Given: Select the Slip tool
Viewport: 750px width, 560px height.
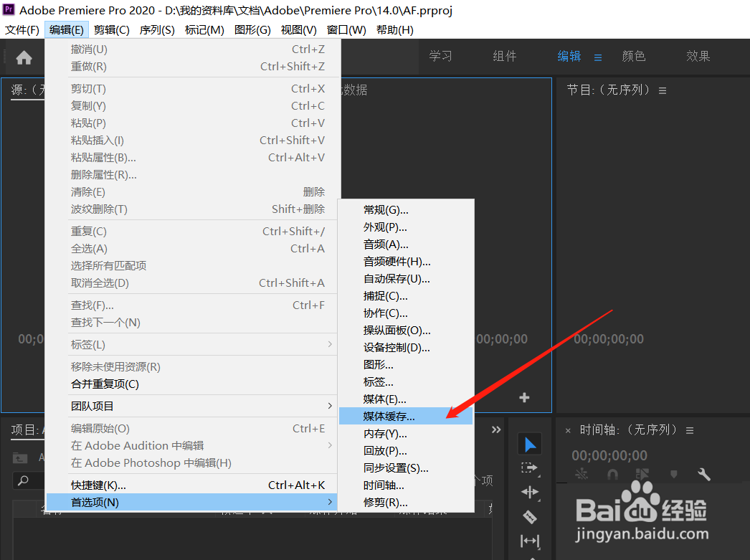Looking at the screenshot, I should tap(529, 541).
